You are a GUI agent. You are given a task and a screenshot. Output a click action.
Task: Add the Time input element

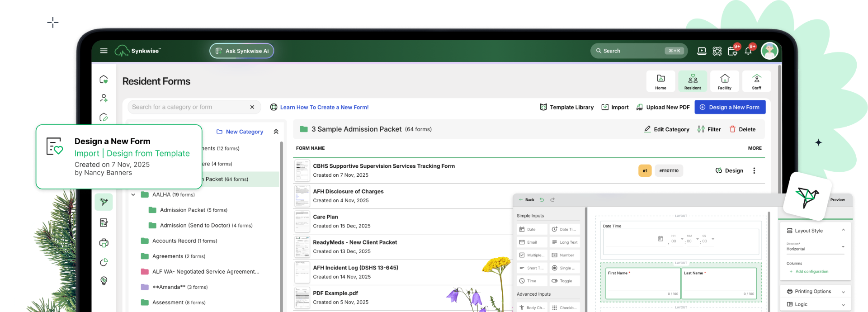click(532, 281)
